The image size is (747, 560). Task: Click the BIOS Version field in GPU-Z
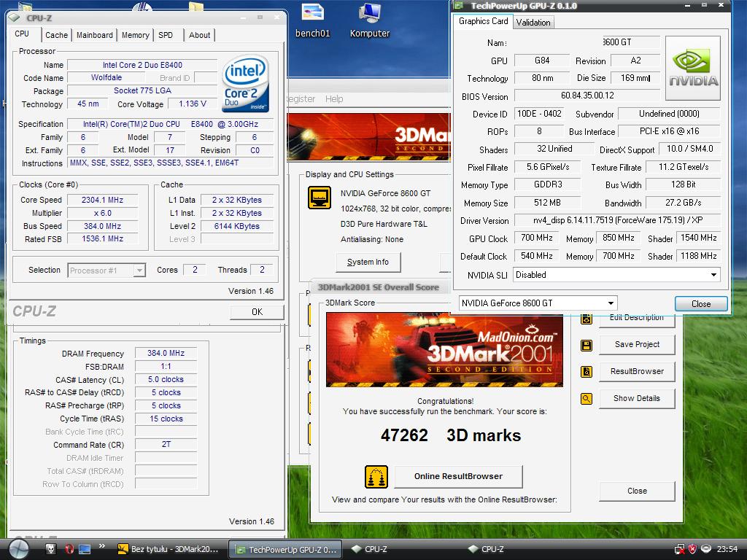[x=587, y=96]
